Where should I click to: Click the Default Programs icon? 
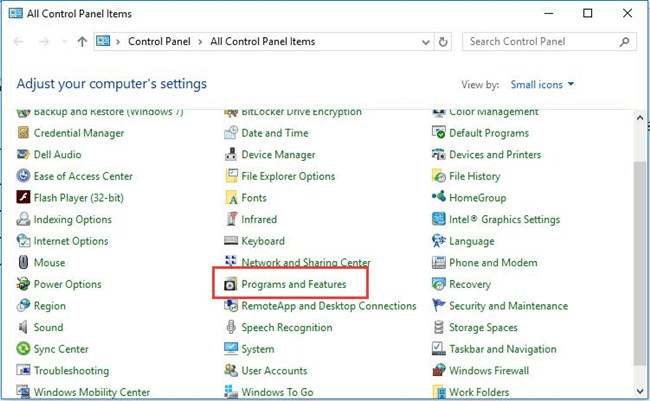pos(439,133)
